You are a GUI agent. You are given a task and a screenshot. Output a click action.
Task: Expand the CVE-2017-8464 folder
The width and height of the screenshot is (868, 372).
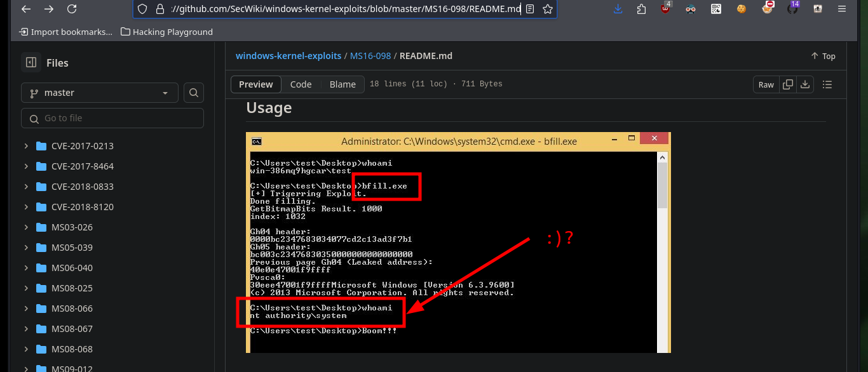pyautogui.click(x=26, y=166)
